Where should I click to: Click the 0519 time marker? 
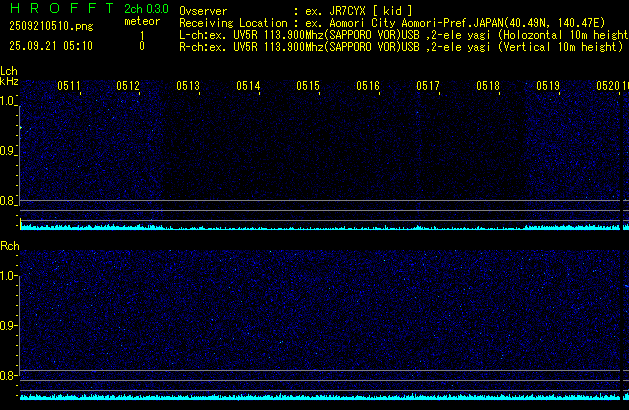[x=548, y=87]
